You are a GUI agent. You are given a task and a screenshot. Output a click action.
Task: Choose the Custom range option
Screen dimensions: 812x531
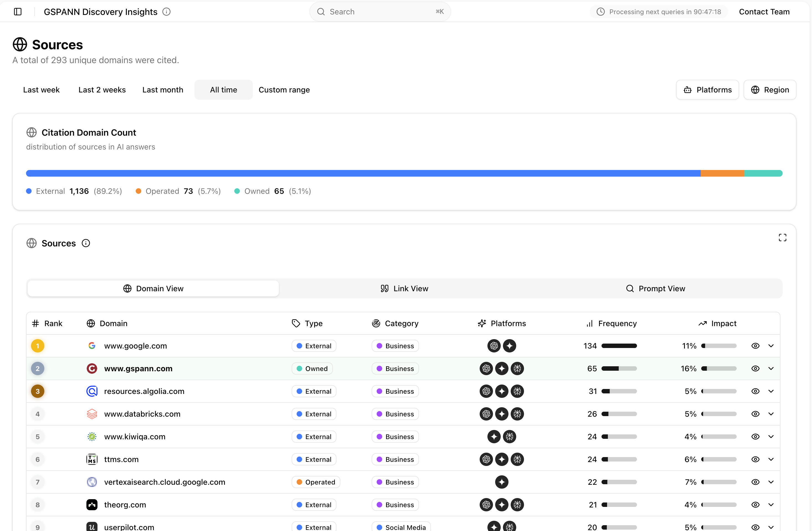(284, 90)
